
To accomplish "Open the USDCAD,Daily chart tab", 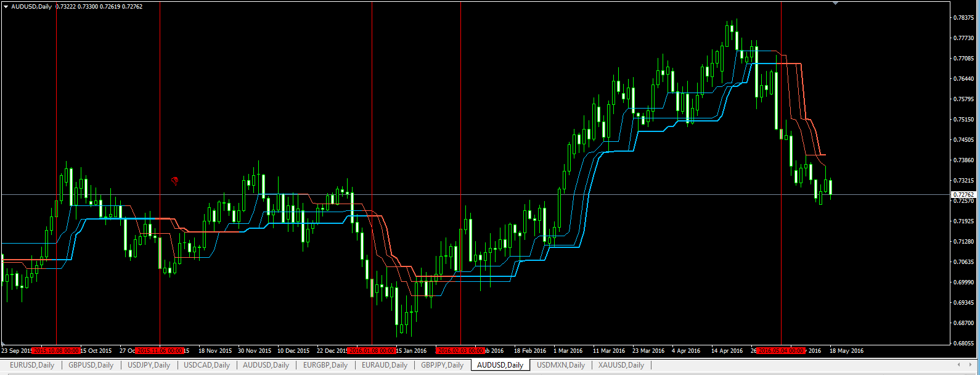I will pyautogui.click(x=206, y=365).
